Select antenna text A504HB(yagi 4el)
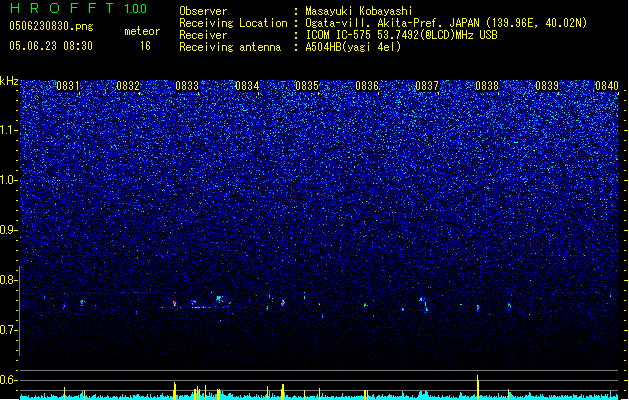 click(353, 47)
